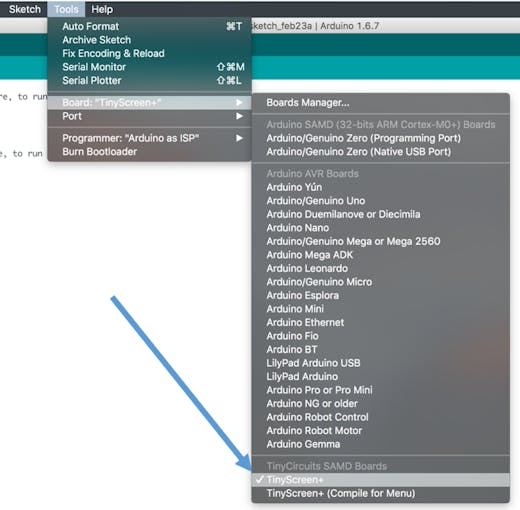Open Serial Monitor

[x=150, y=67]
